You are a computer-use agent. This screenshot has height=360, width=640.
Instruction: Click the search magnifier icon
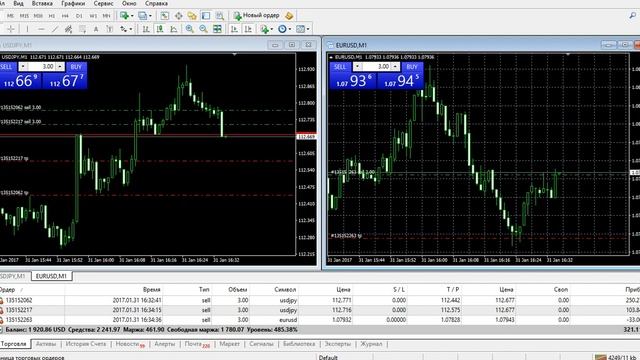click(x=632, y=16)
